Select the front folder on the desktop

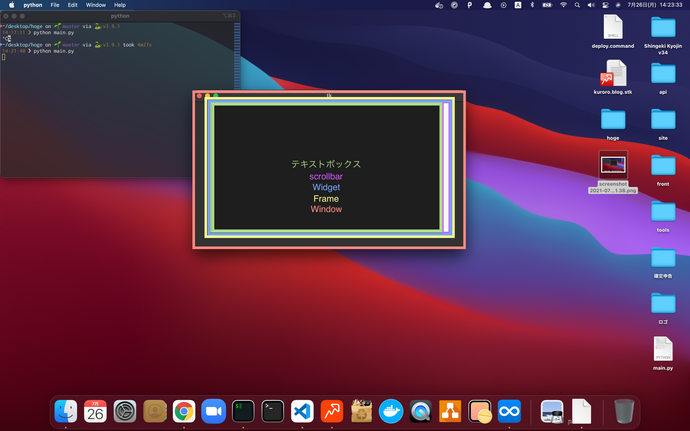pos(663,166)
